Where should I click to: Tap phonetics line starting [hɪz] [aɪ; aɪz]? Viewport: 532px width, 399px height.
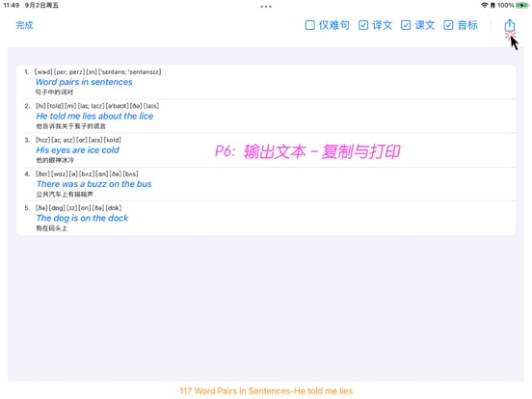point(78,140)
